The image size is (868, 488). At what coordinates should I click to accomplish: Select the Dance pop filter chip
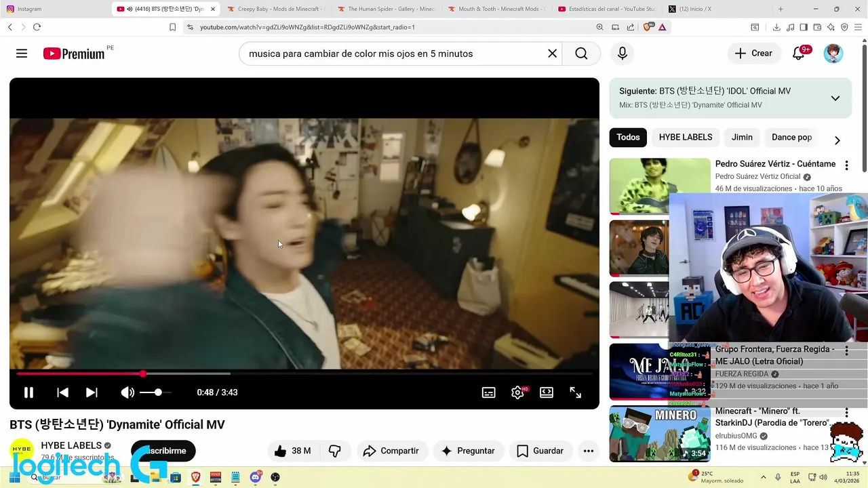(791, 137)
